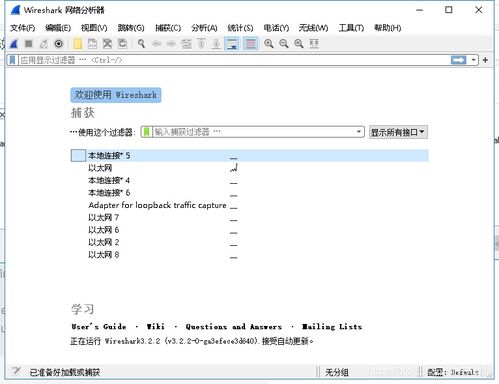
Task: Open the 捕获(C) menu
Action: (168, 28)
